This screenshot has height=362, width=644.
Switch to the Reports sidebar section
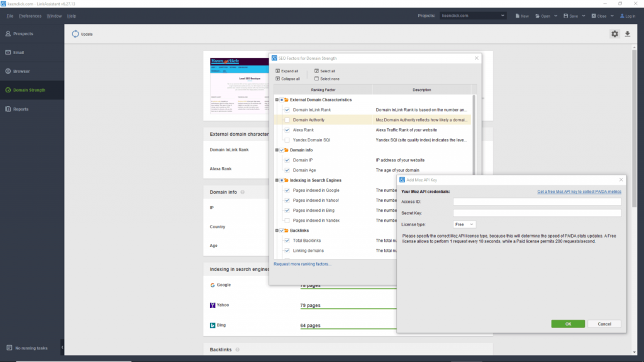tap(32, 109)
